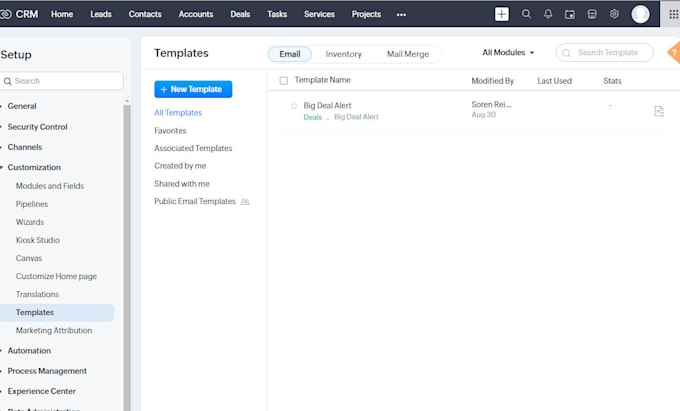
Task: Select the Created by me filter
Action: pyautogui.click(x=180, y=166)
